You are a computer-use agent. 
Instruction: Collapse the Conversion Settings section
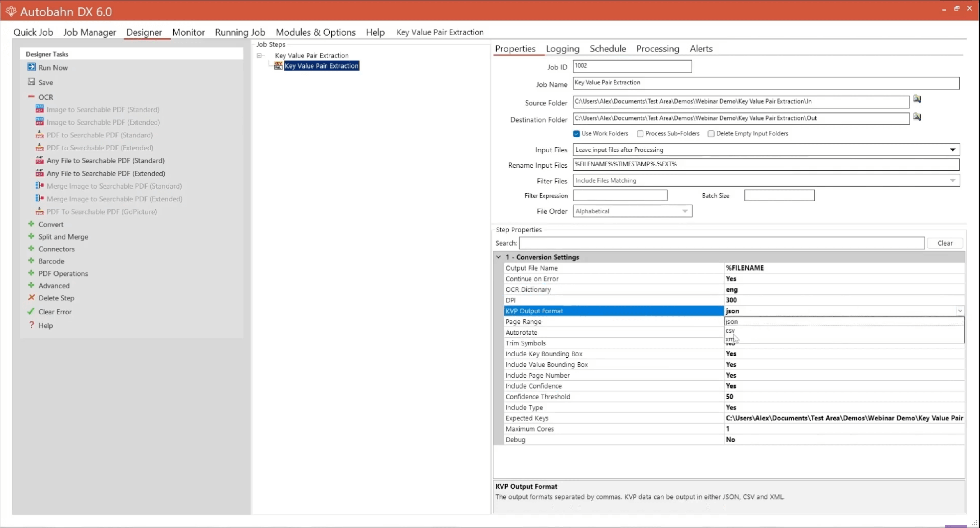pos(498,257)
